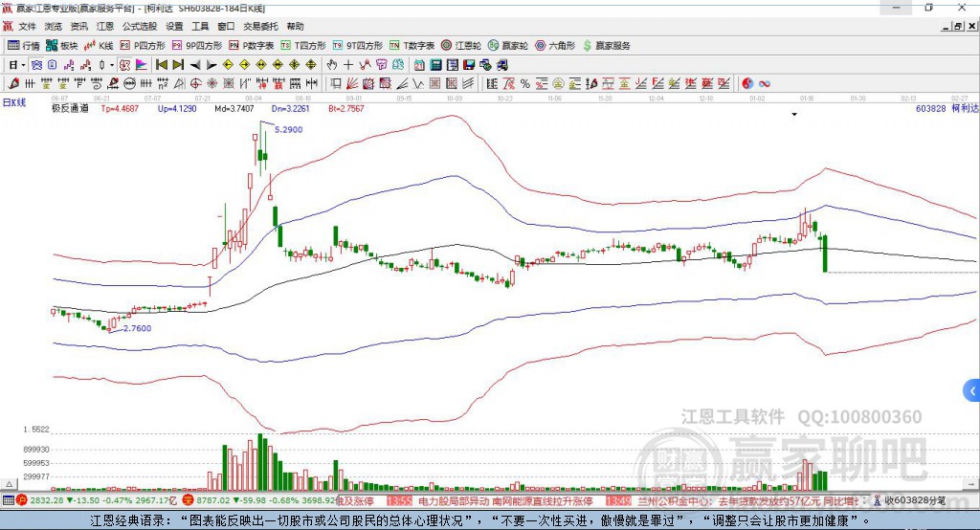Screen dimensions: 980x530
Task: Open the 窗口 menu
Action: 226,26
